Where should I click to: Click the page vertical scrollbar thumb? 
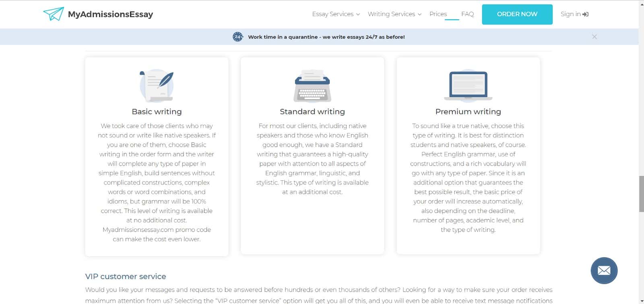tap(641, 194)
